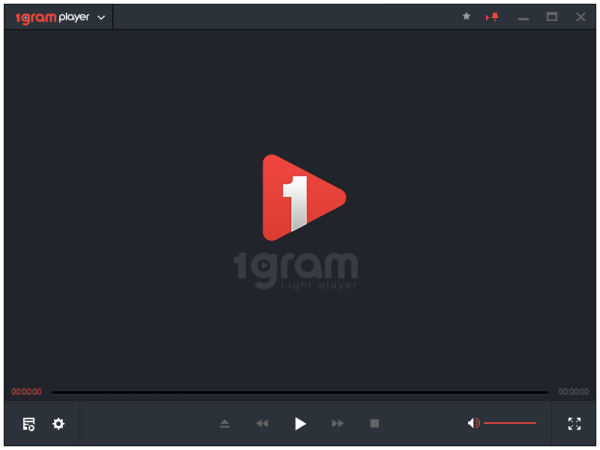Open the 1gram player menu dropdown arrow

101,17
